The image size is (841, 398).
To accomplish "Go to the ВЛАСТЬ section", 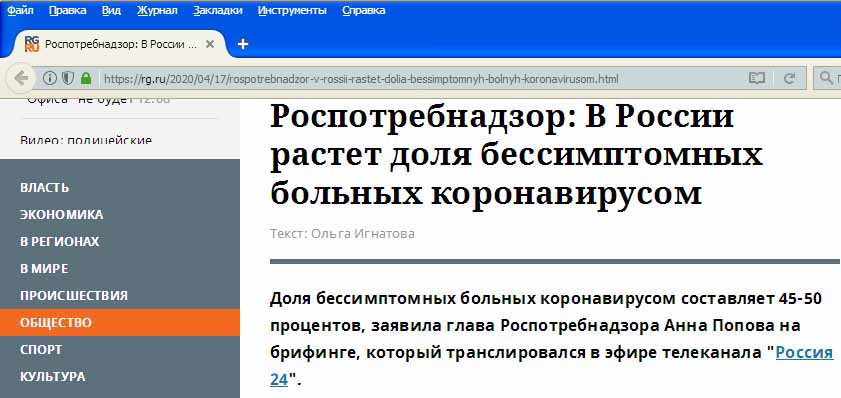I will pyautogui.click(x=45, y=188).
